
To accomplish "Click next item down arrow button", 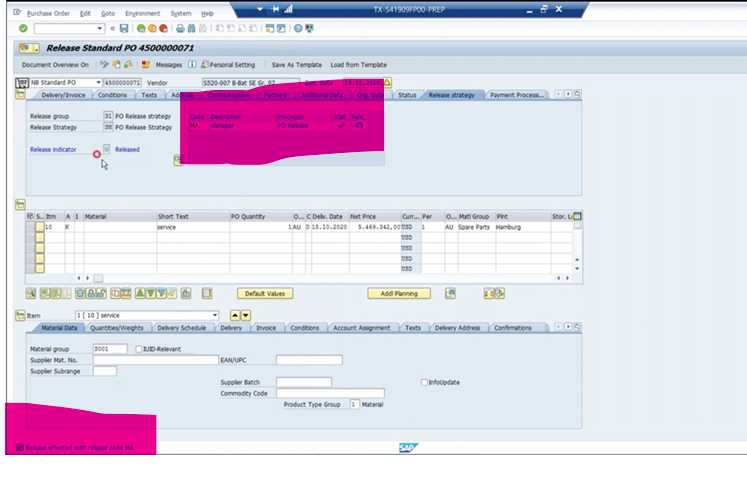I will pos(246,315).
